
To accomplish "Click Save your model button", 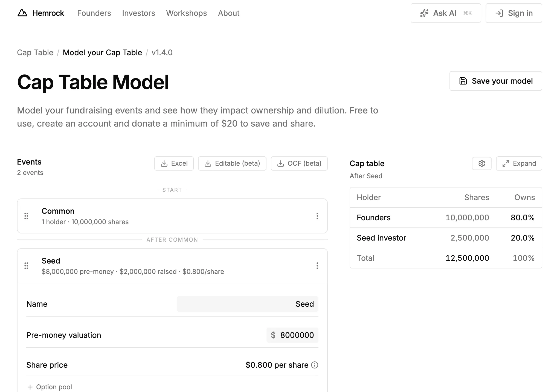I will 496,81.
